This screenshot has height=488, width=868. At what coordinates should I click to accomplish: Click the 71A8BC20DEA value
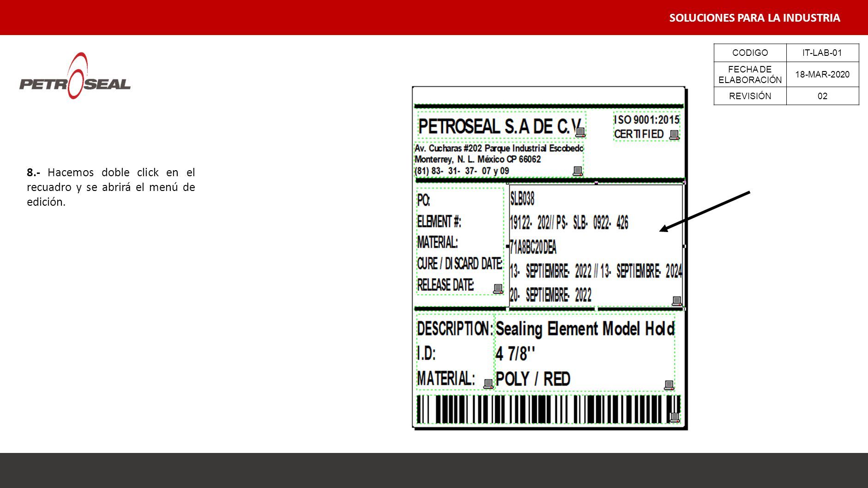pos(533,248)
